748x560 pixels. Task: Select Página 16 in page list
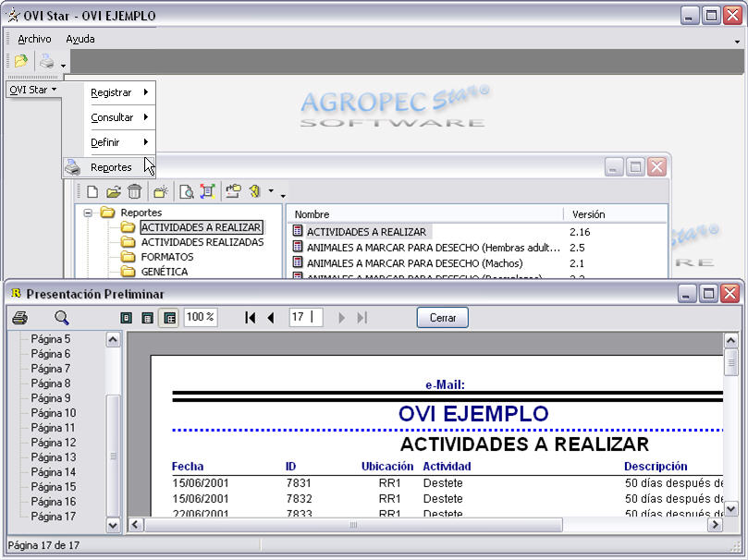tap(54, 502)
